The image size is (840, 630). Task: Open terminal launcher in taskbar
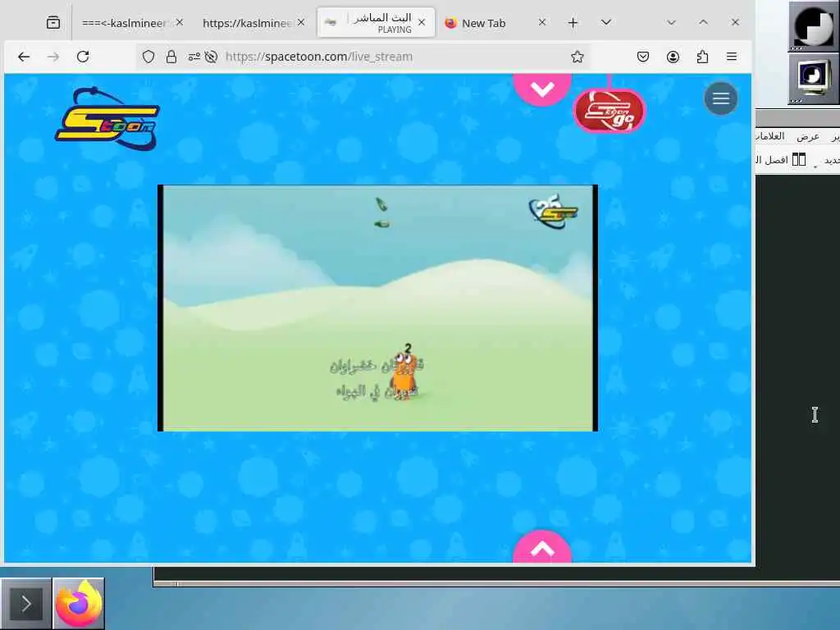(x=25, y=604)
